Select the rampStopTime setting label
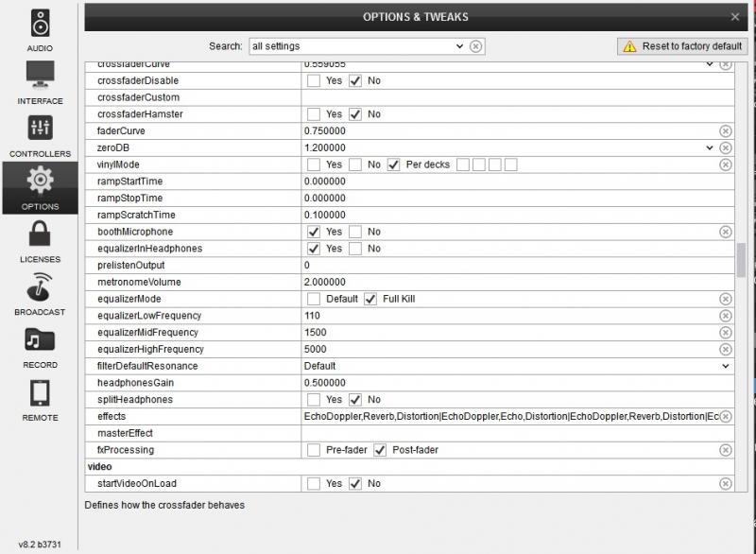Image resolution: width=756 pixels, height=554 pixels. click(129, 199)
